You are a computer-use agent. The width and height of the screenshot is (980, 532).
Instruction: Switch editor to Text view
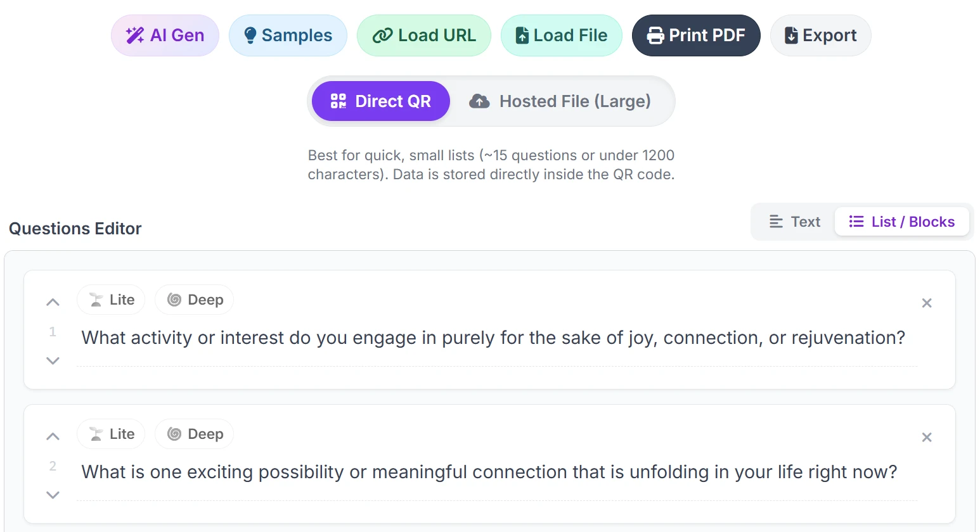pyautogui.click(x=794, y=222)
